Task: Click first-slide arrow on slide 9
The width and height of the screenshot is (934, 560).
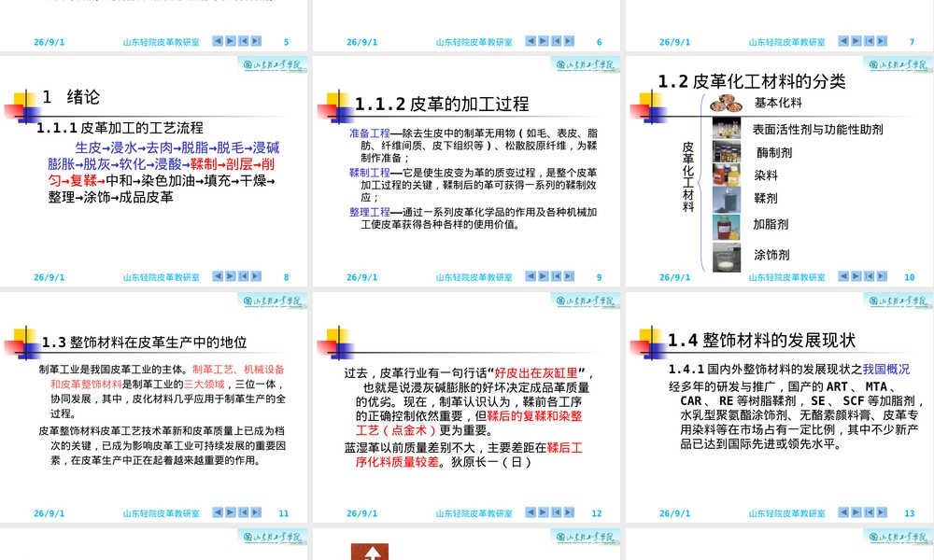Action: pyautogui.click(x=557, y=276)
